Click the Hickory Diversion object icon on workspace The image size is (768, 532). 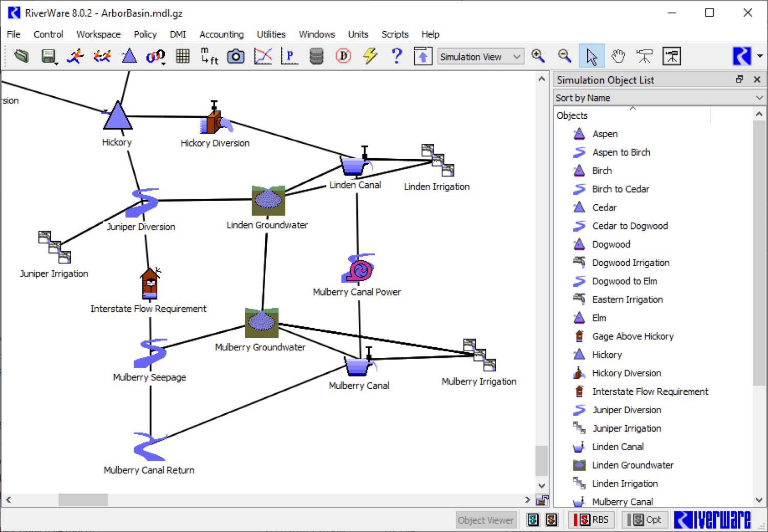(x=216, y=118)
